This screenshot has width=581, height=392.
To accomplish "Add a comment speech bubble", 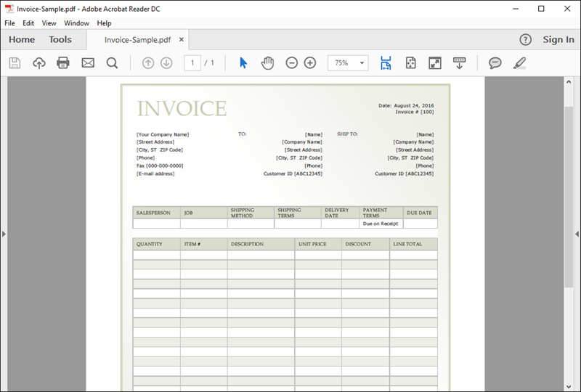I will 495,63.
